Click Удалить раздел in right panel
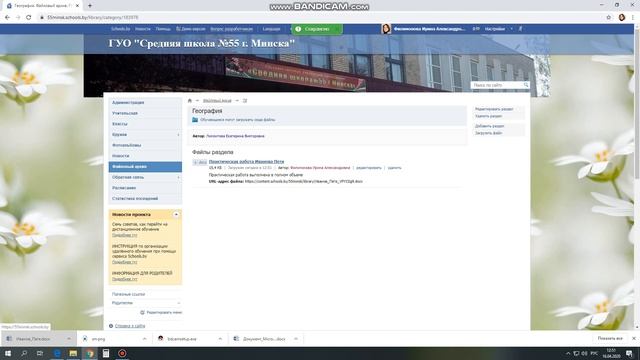 488,116
